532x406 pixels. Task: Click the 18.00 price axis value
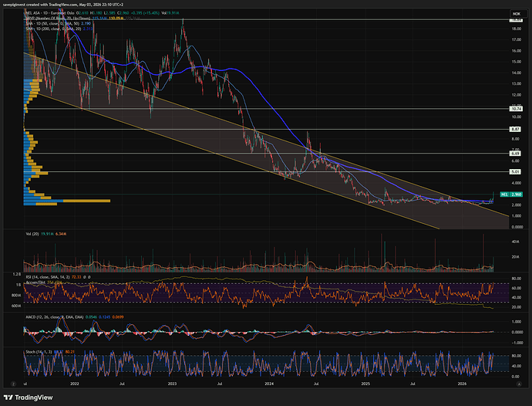tap(517, 29)
